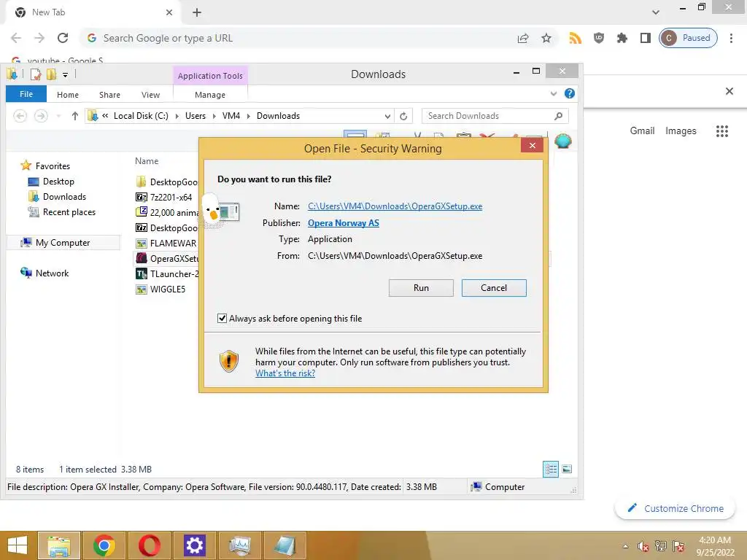Close the Security Warning dialog with X
Screen dimensions: 747x560
pos(532,145)
